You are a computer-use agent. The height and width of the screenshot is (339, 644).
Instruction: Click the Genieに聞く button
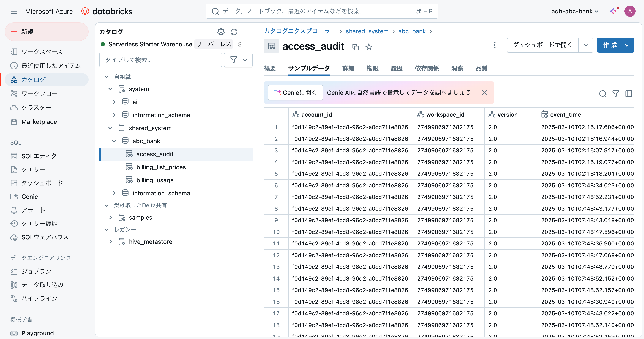(x=295, y=93)
